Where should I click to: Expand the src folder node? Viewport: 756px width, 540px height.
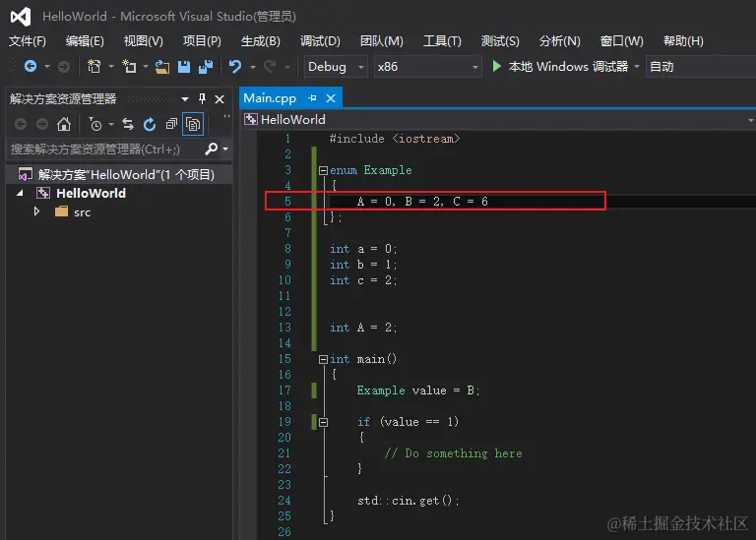click(36, 211)
